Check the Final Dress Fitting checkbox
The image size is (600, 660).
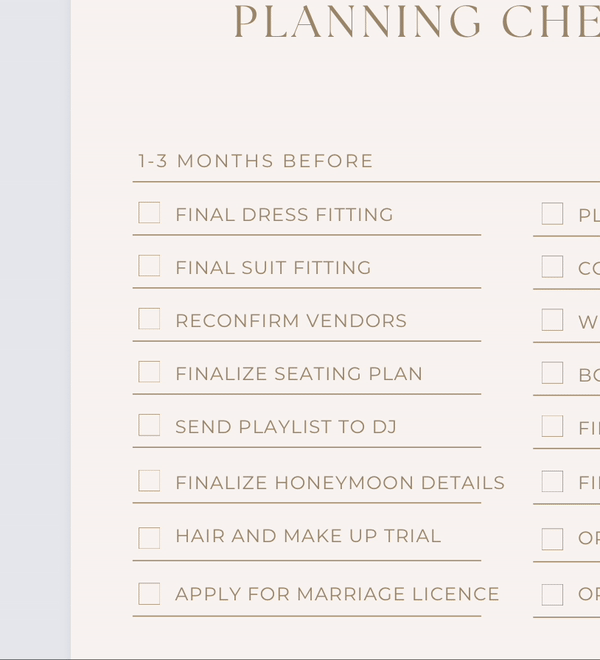click(149, 213)
